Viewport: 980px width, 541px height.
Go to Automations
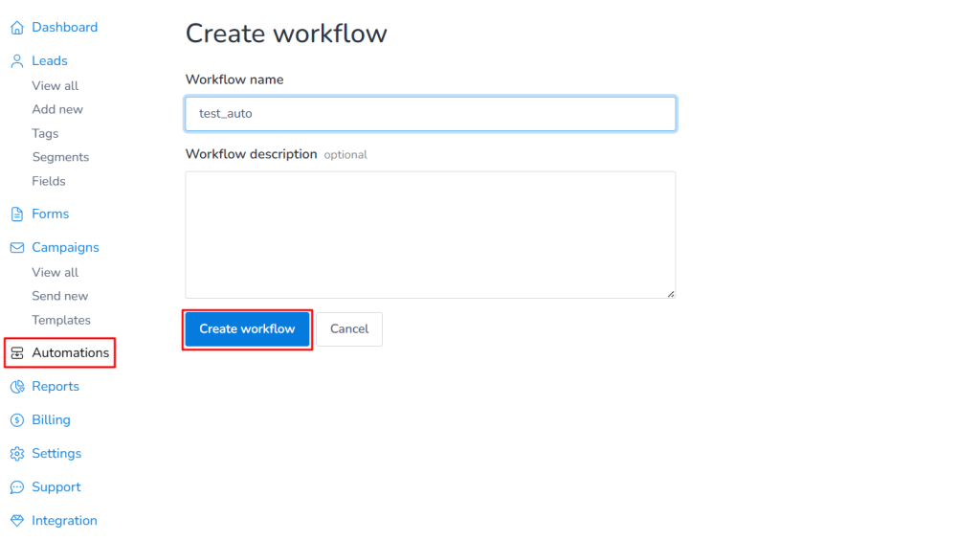(x=71, y=352)
